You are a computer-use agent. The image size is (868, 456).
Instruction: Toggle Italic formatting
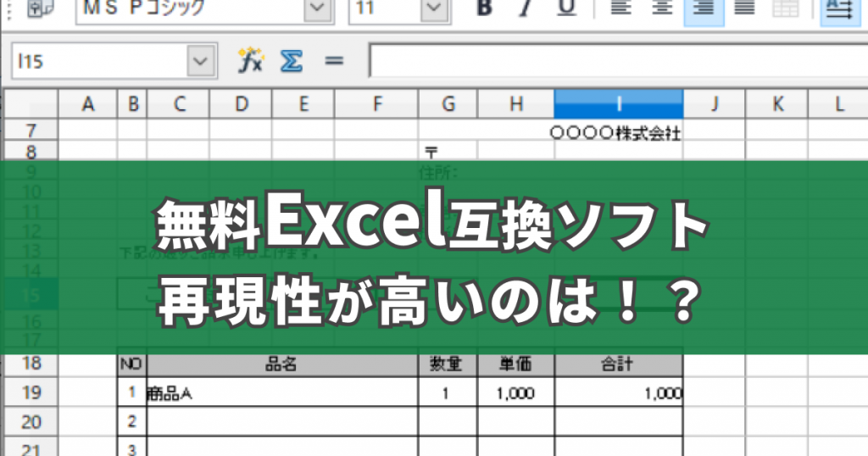point(526,8)
